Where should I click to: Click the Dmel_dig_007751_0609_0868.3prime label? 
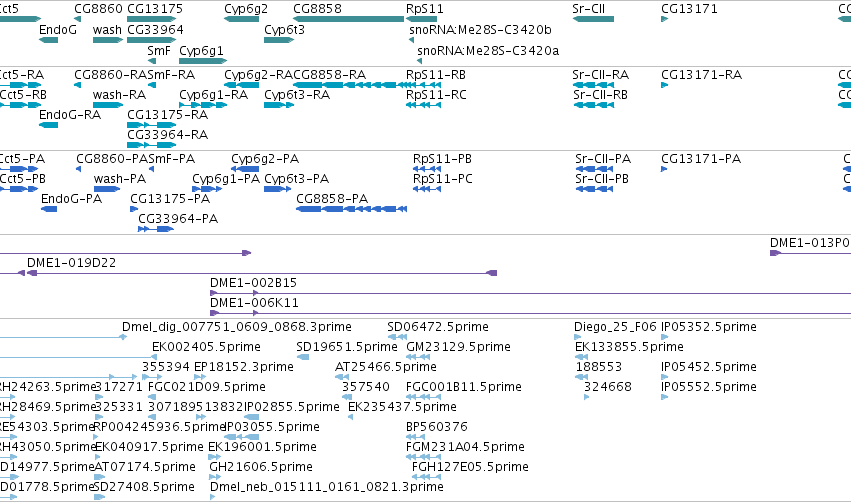tap(237, 327)
